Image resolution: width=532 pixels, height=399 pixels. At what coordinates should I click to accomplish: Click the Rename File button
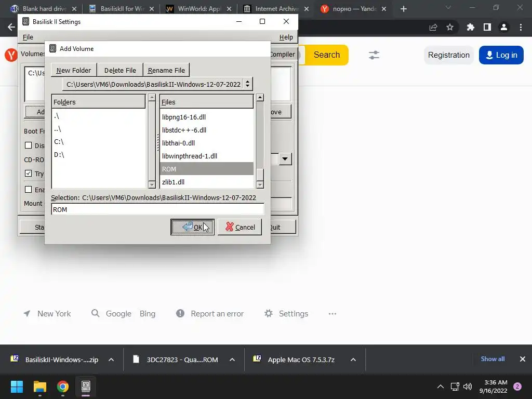pos(166,70)
